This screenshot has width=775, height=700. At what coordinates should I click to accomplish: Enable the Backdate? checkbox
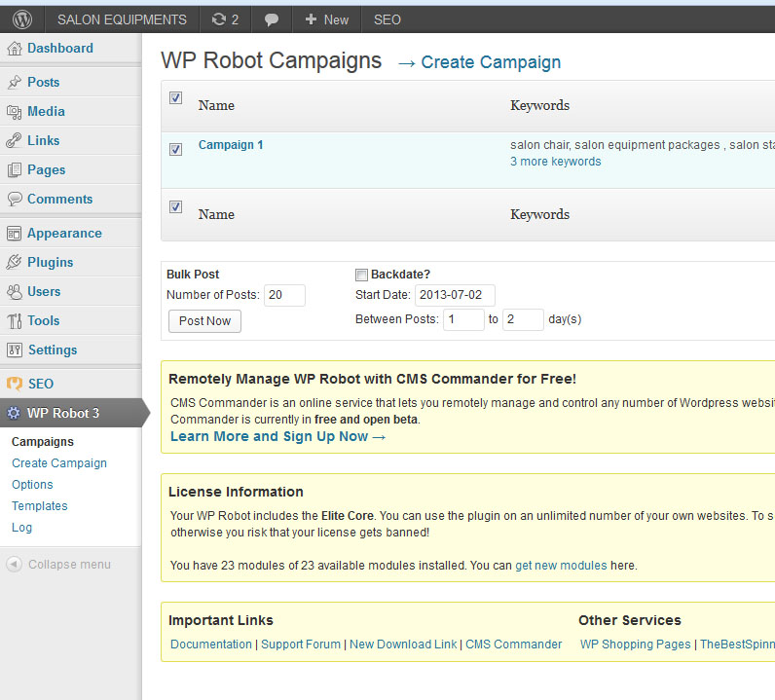pos(361,275)
